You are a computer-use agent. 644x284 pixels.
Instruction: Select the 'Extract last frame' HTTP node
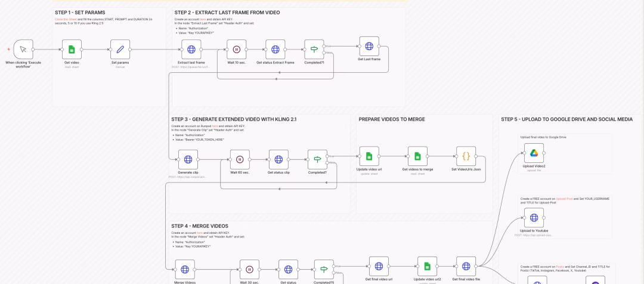pos(191,50)
